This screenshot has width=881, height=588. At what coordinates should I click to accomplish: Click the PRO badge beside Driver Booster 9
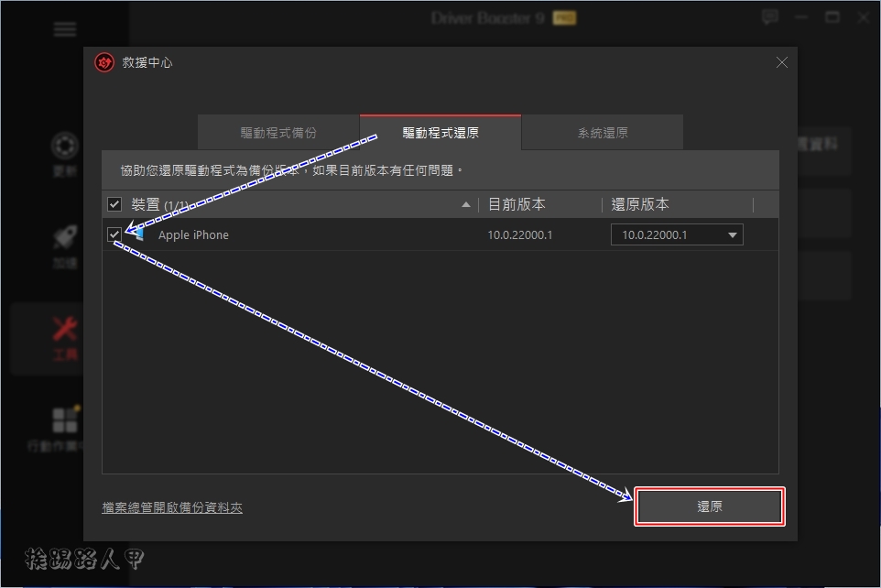point(565,16)
